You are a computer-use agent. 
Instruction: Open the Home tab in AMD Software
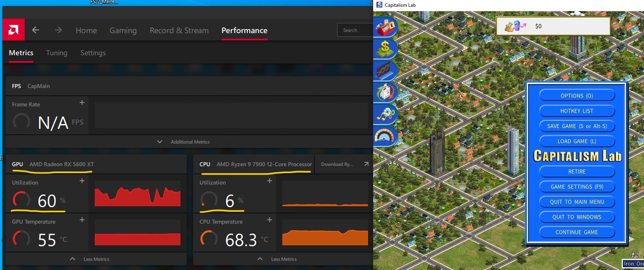tap(86, 30)
